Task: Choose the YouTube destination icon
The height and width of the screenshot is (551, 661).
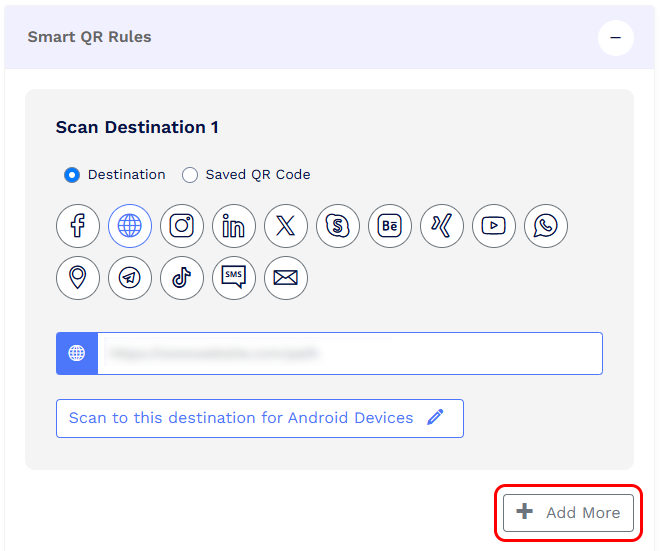Action: tap(494, 226)
